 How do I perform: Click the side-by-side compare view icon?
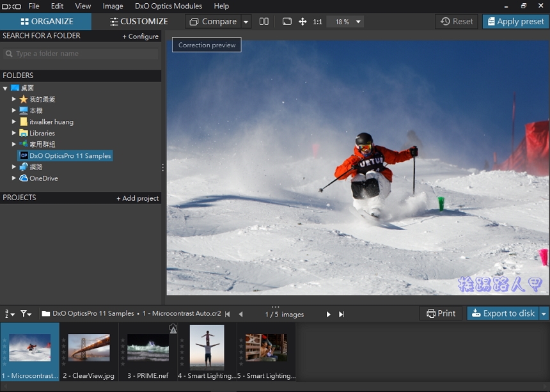point(263,21)
